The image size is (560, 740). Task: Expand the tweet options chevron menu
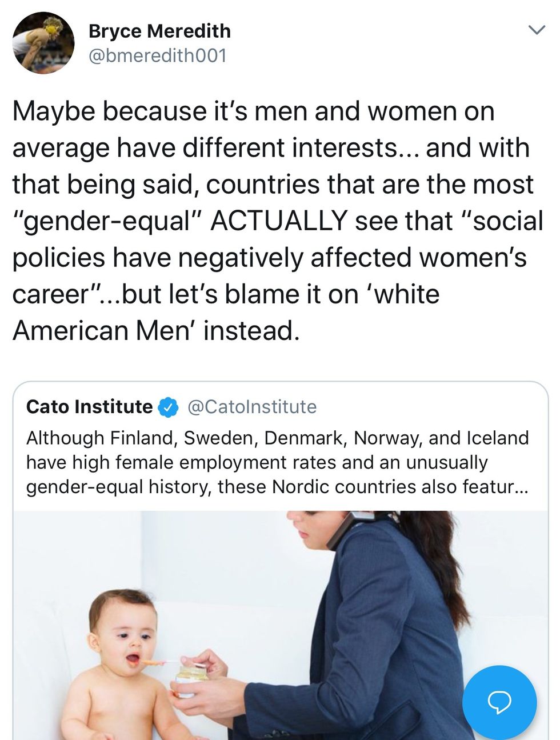(x=536, y=30)
